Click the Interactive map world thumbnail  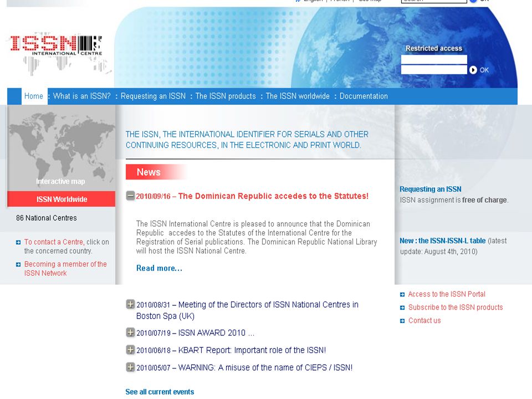62,149
